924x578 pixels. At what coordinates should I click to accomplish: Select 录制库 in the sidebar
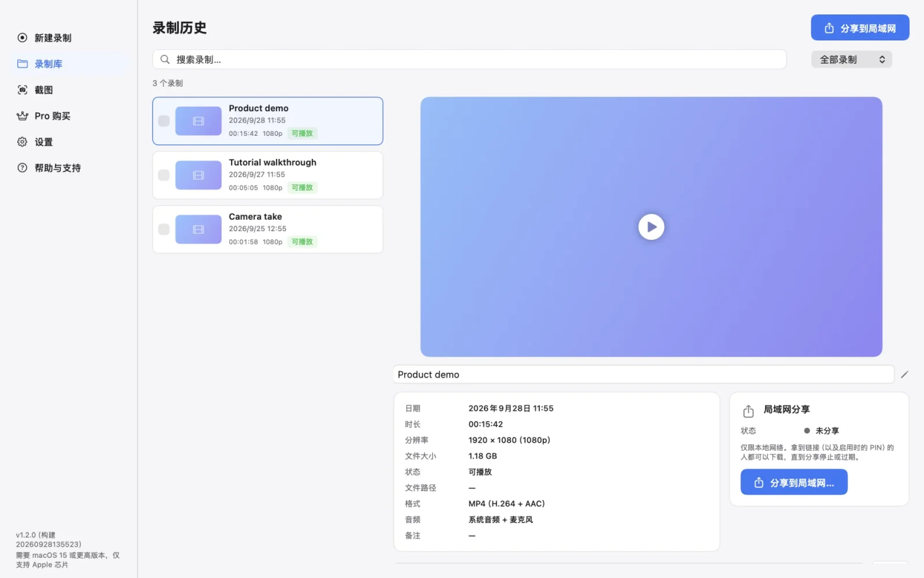click(68, 64)
